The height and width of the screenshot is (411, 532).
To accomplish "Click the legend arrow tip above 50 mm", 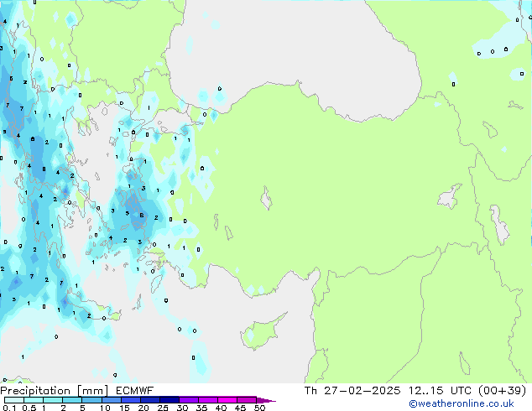I will [x=266, y=400].
